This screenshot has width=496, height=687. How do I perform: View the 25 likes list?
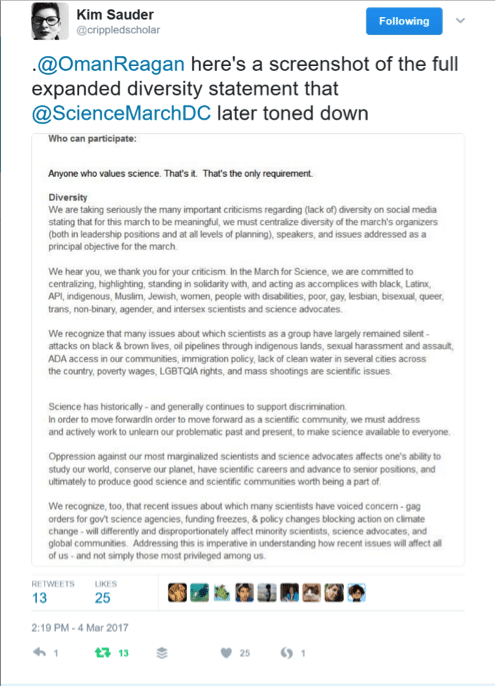tap(106, 592)
